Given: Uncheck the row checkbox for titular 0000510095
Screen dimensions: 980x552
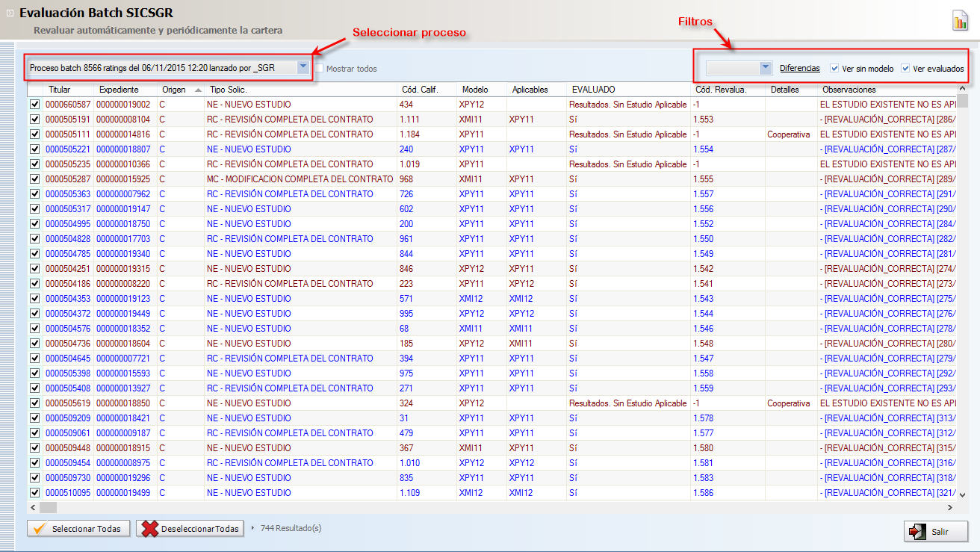Looking at the screenshot, I should point(34,493).
